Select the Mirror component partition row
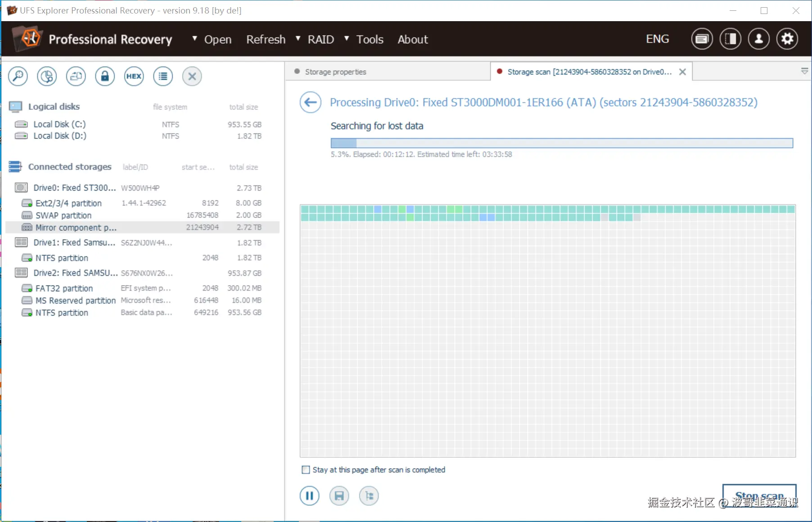 pyautogui.click(x=142, y=227)
